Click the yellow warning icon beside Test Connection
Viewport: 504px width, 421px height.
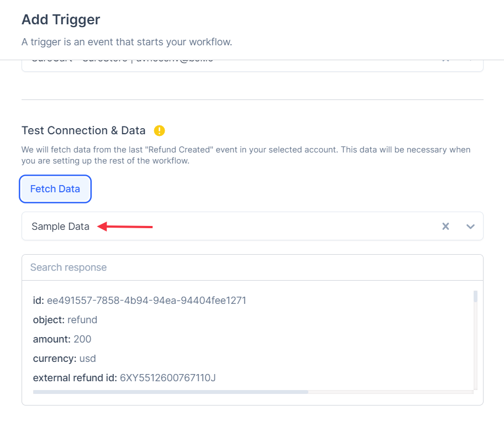[x=160, y=131]
